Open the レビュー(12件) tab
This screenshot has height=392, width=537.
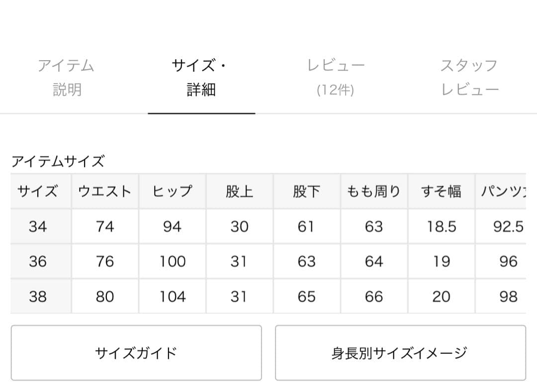pyautogui.click(x=336, y=78)
